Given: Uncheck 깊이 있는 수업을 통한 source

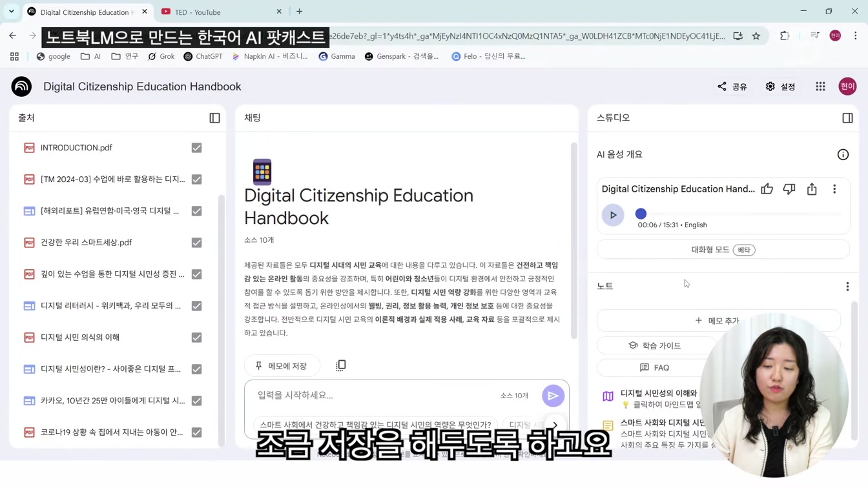Looking at the screenshot, I should [196, 274].
